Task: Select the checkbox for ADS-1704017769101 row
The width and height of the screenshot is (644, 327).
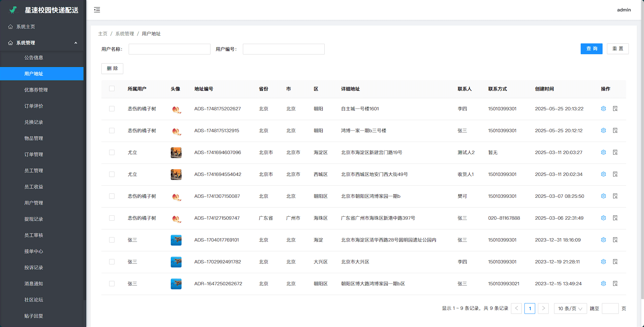Action: coord(112,240)
